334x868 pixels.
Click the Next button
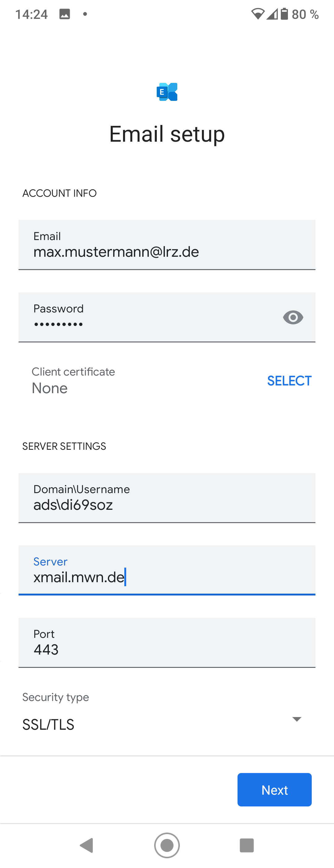pos(274,790)
